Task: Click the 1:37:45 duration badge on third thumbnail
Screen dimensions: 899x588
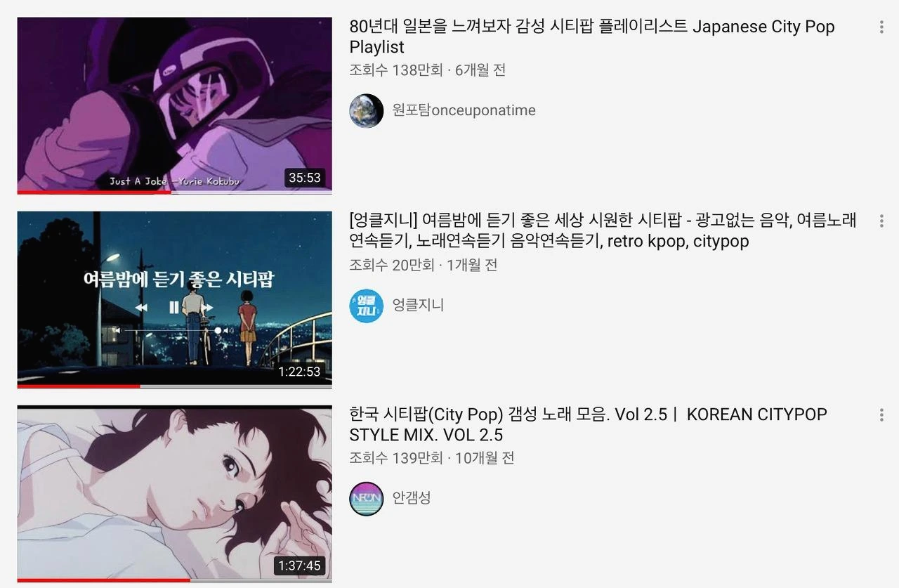Action: [x=299, y=566]
